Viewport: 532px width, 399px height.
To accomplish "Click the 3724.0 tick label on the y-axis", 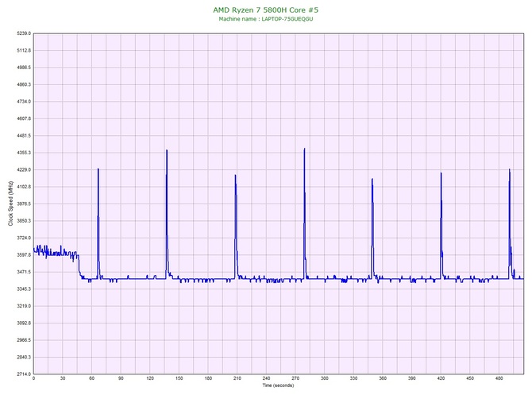I will pyautogui.click(x=24, y=238).
